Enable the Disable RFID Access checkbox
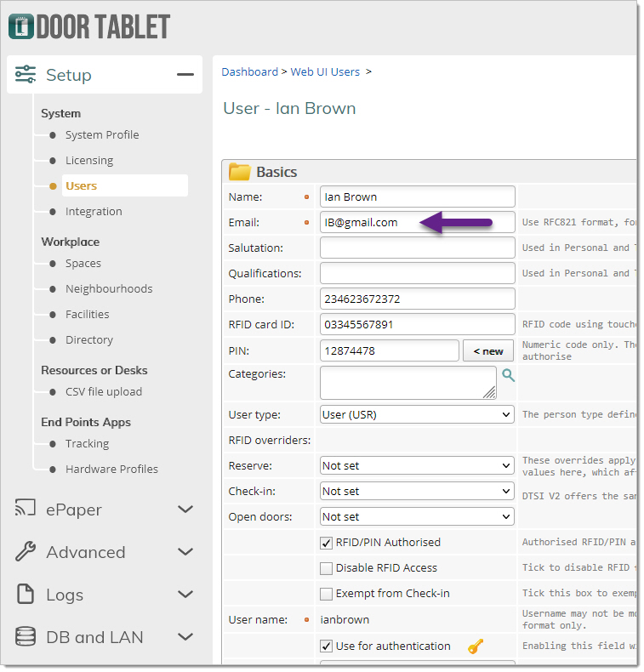This screenshot has height=672, width=644. pos(326,568)
